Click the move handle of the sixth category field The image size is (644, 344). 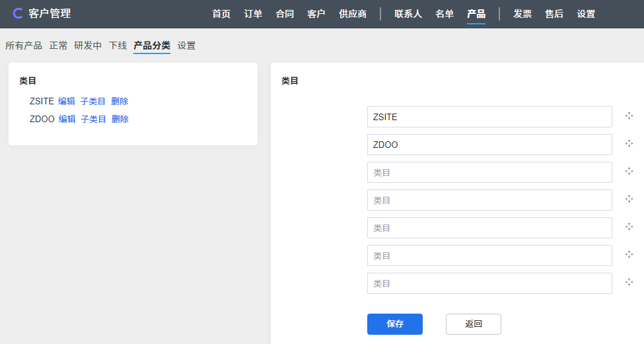click(629, 255)
